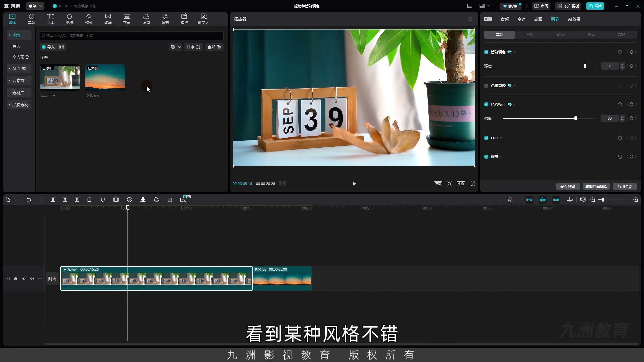644x362 pixels.
Task: Open the 排序 sort dropdown
Action: (194, 47)
